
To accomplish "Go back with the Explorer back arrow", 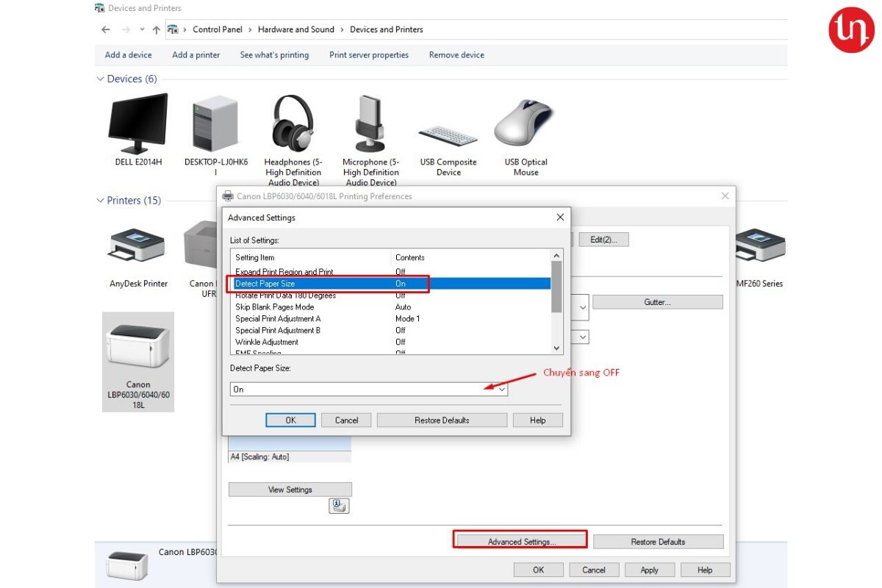I will pyautogui.click(x=106, y=29).
